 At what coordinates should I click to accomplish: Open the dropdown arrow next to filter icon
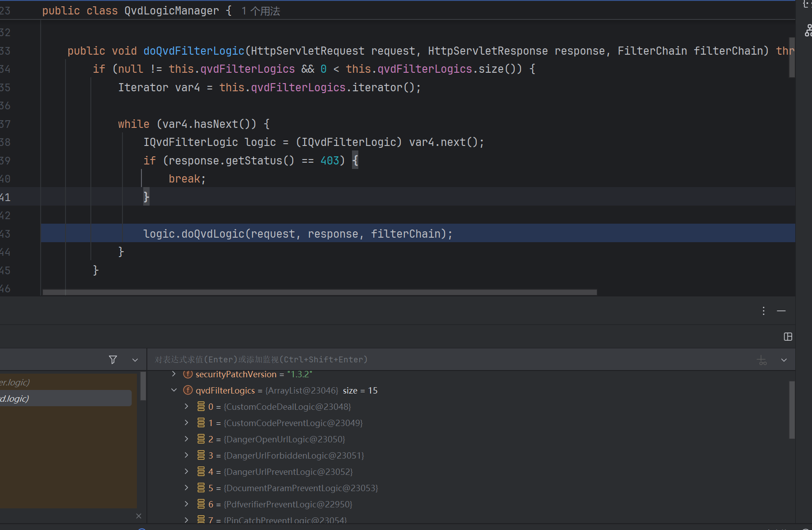135,360
